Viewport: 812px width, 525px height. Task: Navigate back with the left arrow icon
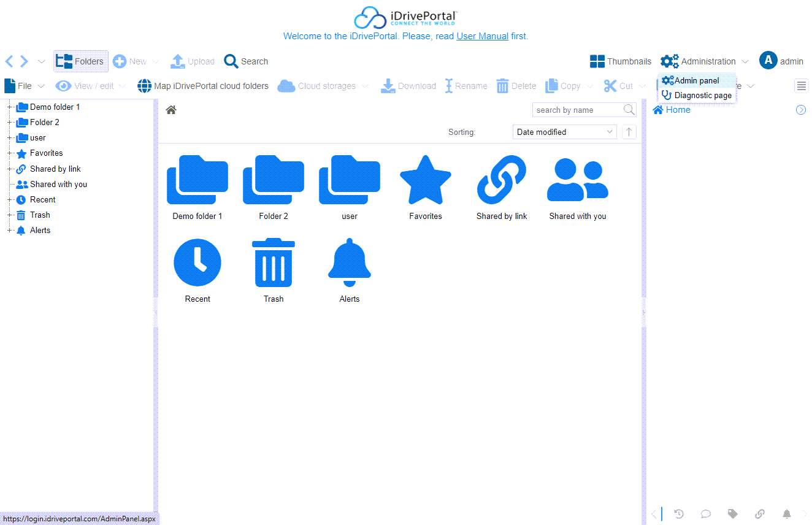point(9,61)
